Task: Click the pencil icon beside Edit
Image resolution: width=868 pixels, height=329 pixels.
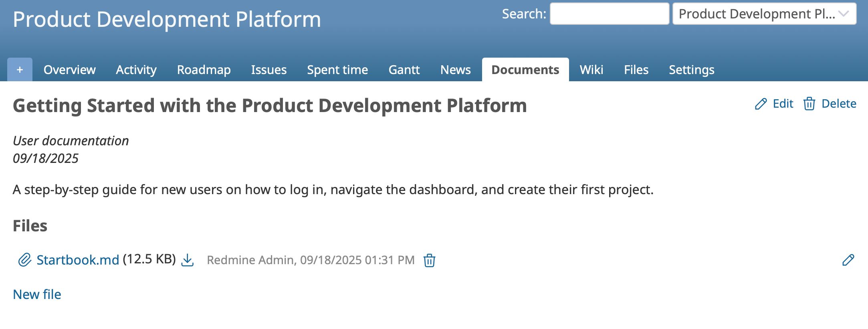Action: [x=761, y=104]
